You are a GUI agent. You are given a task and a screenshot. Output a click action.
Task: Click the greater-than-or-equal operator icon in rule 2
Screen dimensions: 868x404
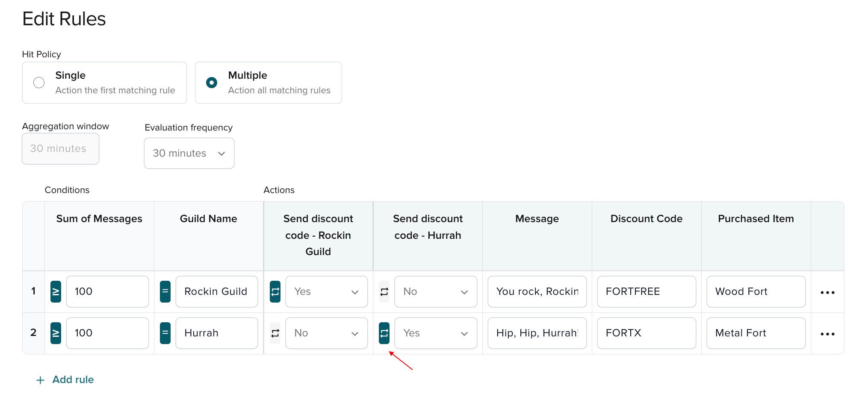coord(56,333)
